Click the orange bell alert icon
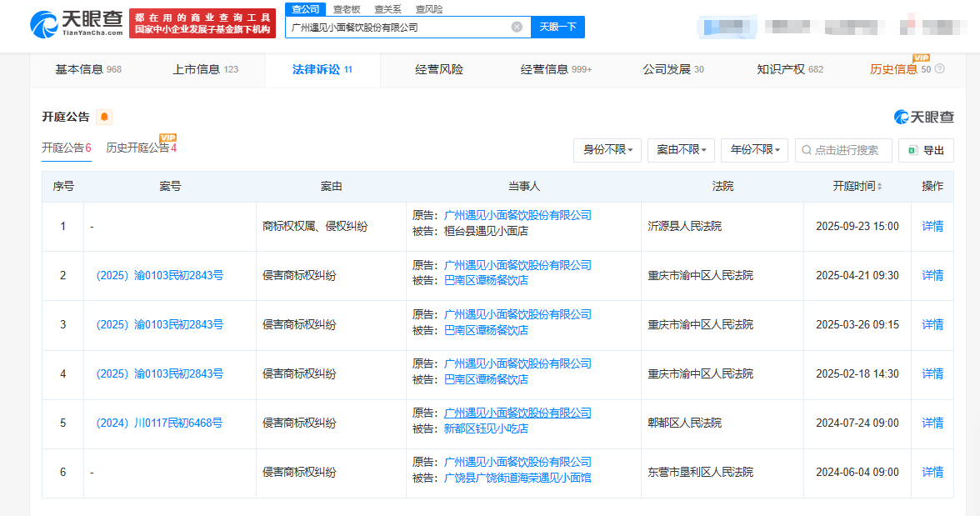Image resolution: width=980 pixels, height=516 pixels. [x=104, y=117]
